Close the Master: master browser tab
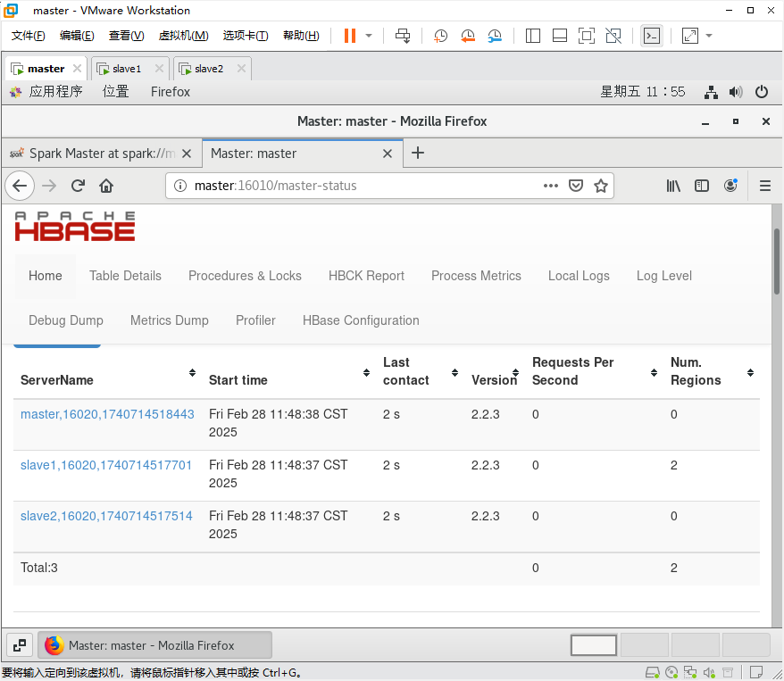The height and width of the screenshot is (681, 784). coord(387,154)
